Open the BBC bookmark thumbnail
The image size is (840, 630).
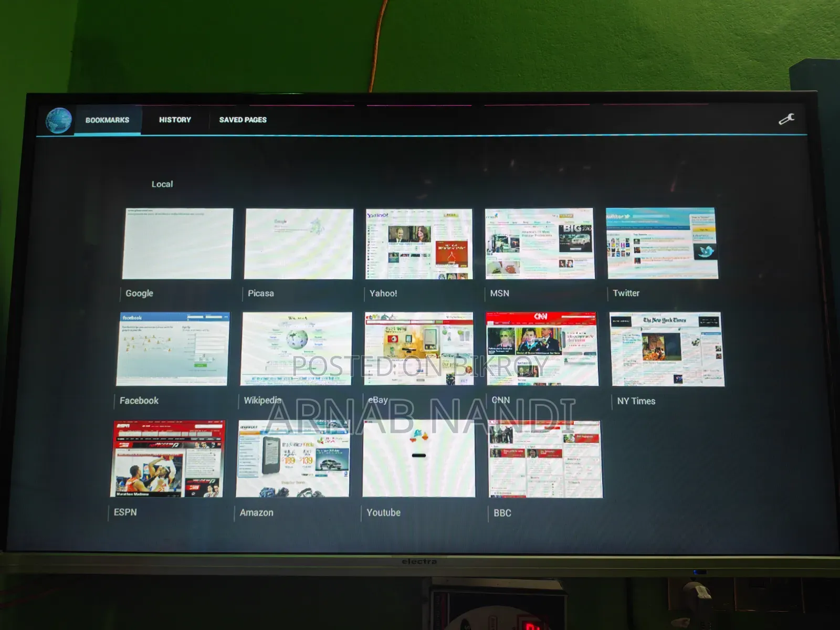(x=545, y=459)
